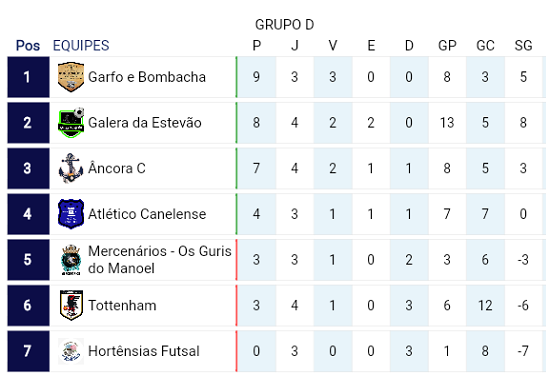
Task: Click the EQUIPES column header
Action: tap(81, 46)
